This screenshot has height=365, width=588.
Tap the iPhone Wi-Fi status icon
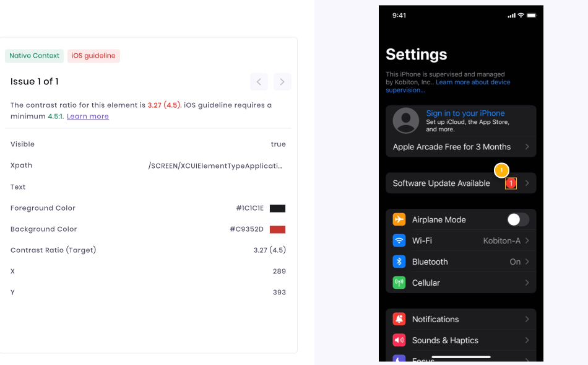521,15
